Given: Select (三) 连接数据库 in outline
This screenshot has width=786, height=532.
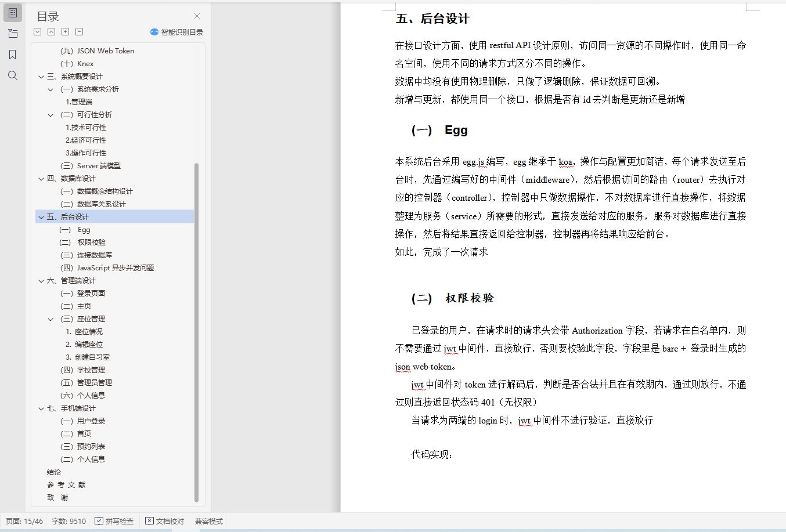Looking at the screenshot, I should [86, 255].
